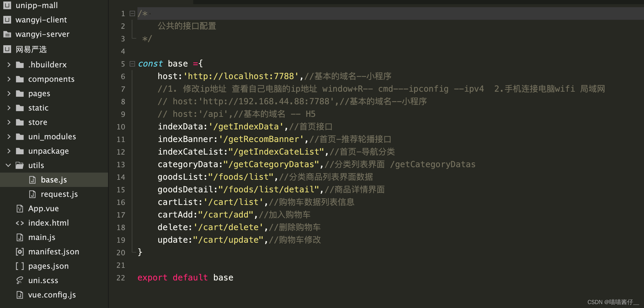Screen dimensions: 644x308
Task: Click the manifest.json settings icon
Action: pyautogui.click(x=20, y=252)
